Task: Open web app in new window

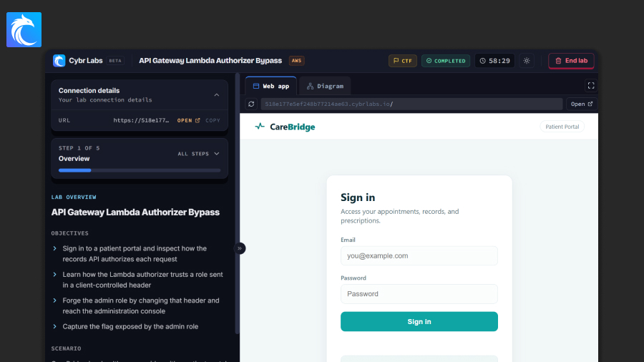Action: tap(582, 104)
